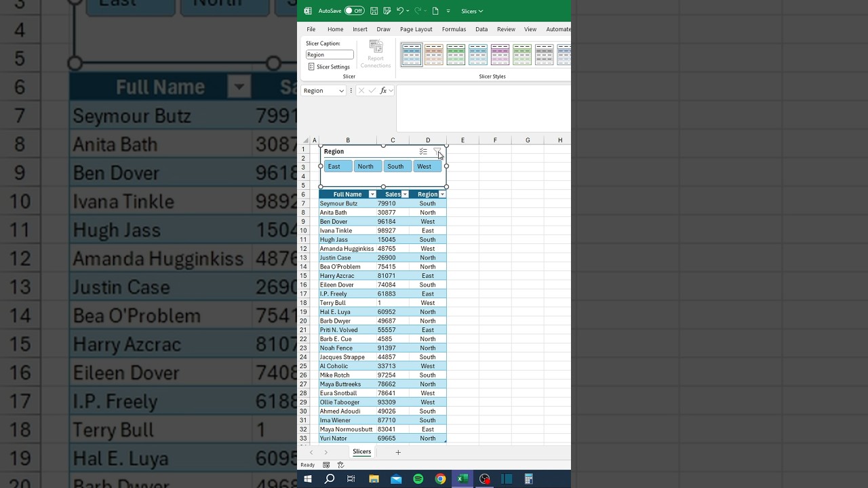This screenshot has height=488, width=868.
Task: Switch to the View tab
Action: coord(530,29)
